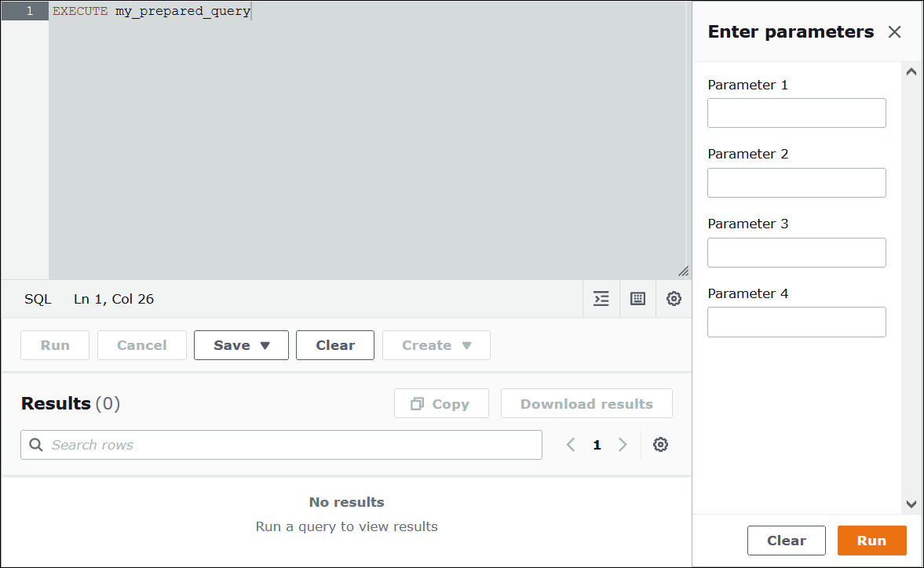
Task: Format the SQL query using the indent icon
Action: 601,299
